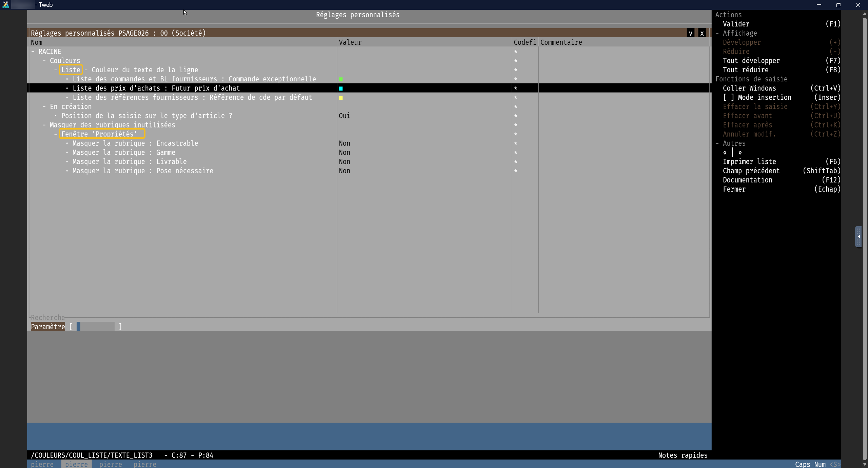868x468 pixels.
Task: Click the side panel collapse handle on right edge
Action: click(x=858, y=236)
